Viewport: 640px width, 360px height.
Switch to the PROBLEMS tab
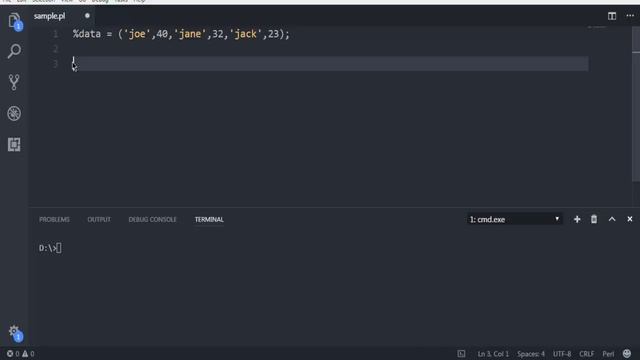point(54,219)
